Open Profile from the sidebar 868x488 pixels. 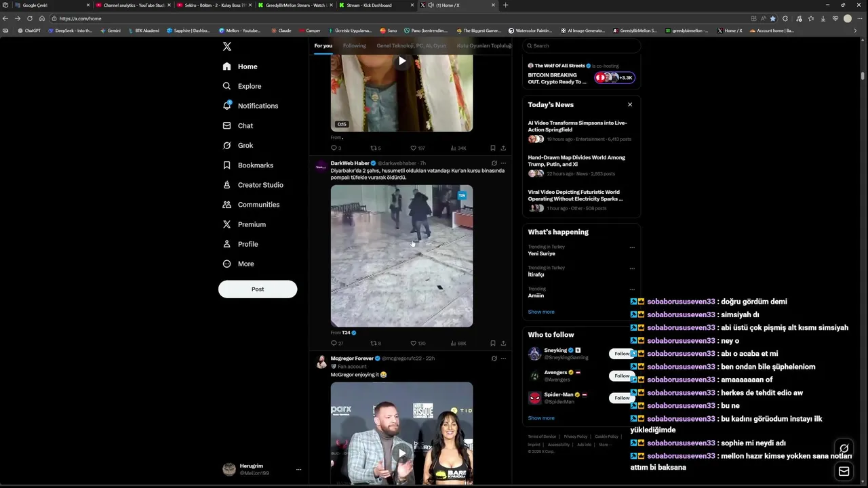(x=240, y=244)
